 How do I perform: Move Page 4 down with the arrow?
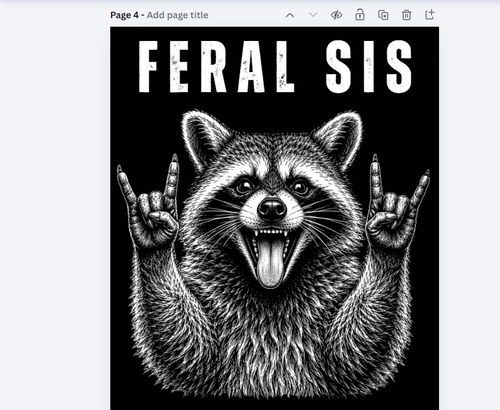[313, 15]
